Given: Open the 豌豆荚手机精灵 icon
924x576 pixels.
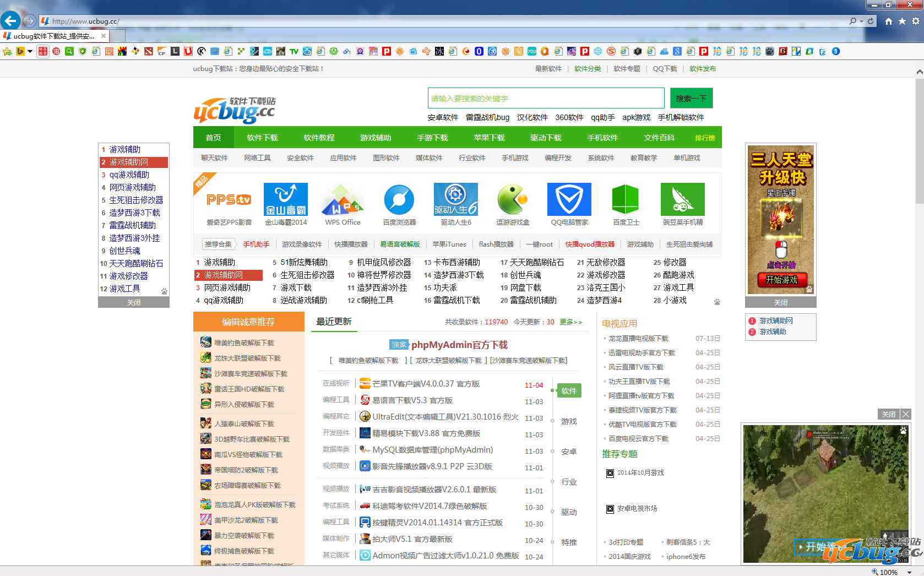Looking at the screenshot, I should [x=683, y=199].
